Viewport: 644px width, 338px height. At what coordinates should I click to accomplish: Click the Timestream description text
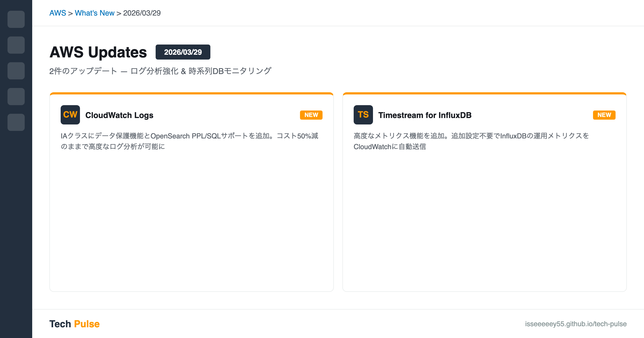tap(471, 141)
